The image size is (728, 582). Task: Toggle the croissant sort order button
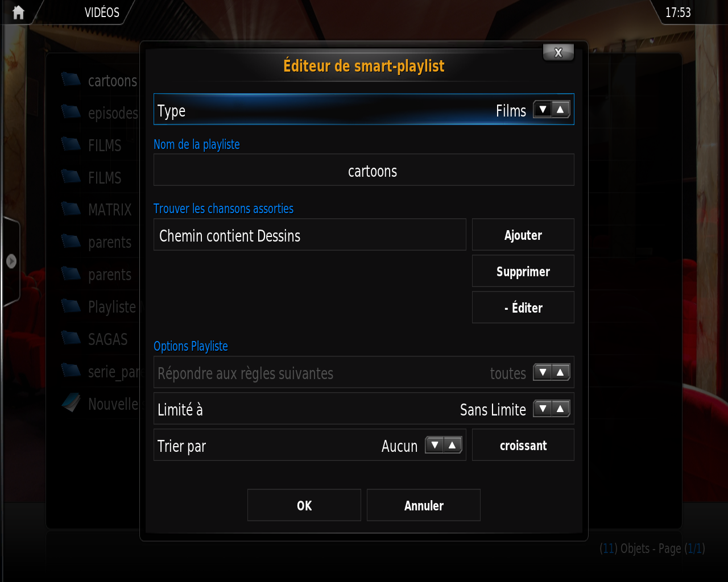(523, 445)
